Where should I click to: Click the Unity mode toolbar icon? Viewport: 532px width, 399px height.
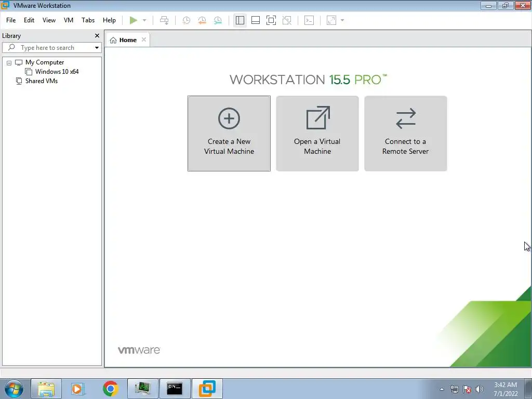pyautogui.click(x=287, y=20)
